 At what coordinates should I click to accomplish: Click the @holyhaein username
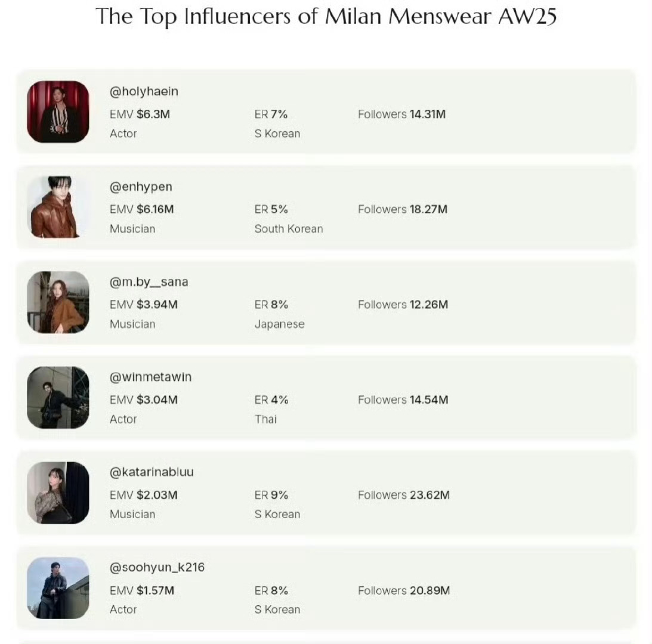[x=144, y=91]
